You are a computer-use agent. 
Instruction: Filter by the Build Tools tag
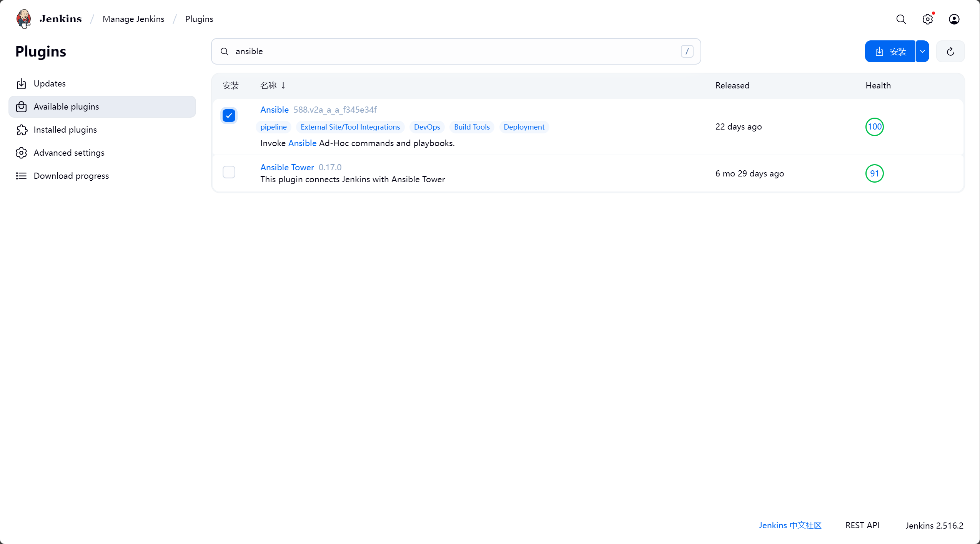(x=472, y=127)
